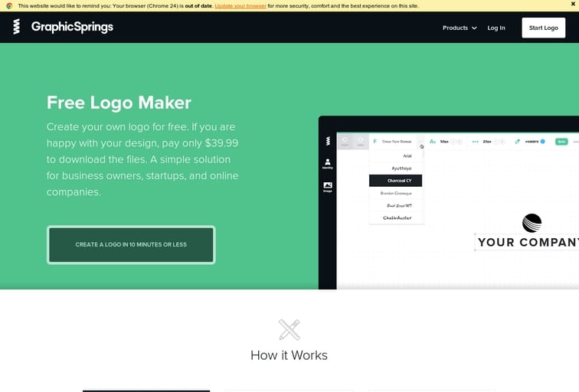Select the 'YOUR COMPANY' text box

click(527, 243)
